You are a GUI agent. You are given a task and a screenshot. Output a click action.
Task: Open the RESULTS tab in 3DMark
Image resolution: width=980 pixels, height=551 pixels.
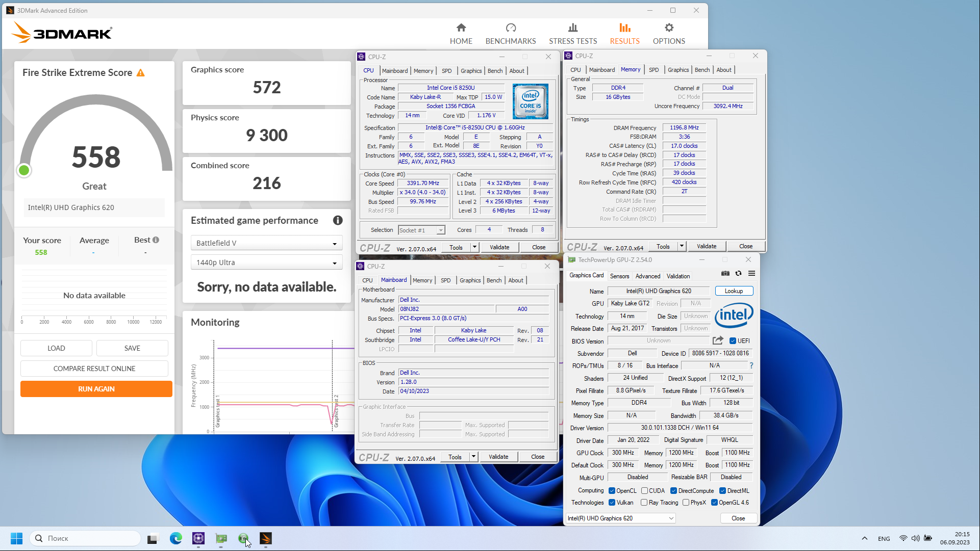(x=624, y=34)
